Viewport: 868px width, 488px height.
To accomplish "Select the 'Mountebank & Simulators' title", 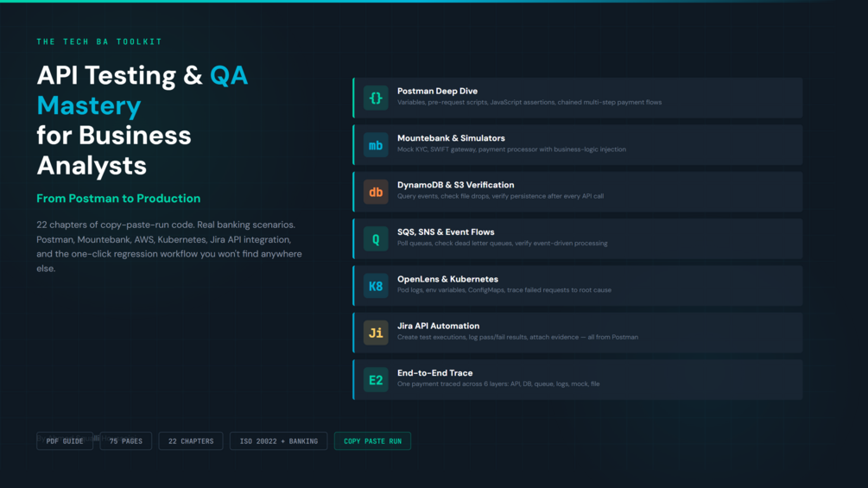I will (x=451, y=138).
